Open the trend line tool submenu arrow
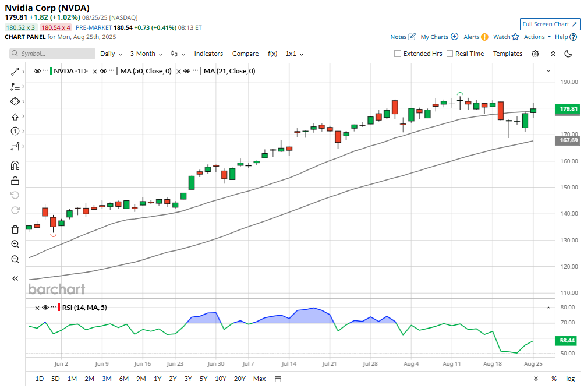 [x=23, y=72]
